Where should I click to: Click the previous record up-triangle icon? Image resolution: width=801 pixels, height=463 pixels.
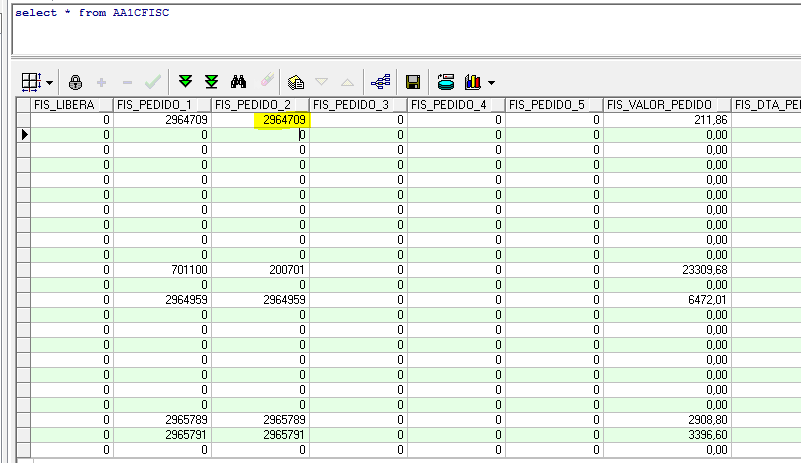pyautogui.click(x=347, y=82)
